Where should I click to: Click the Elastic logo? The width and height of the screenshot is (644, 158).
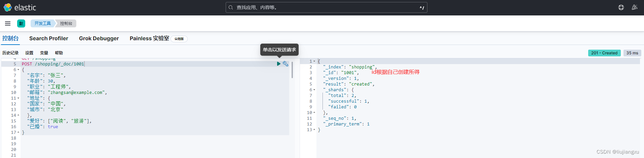(x=20, y=7)
